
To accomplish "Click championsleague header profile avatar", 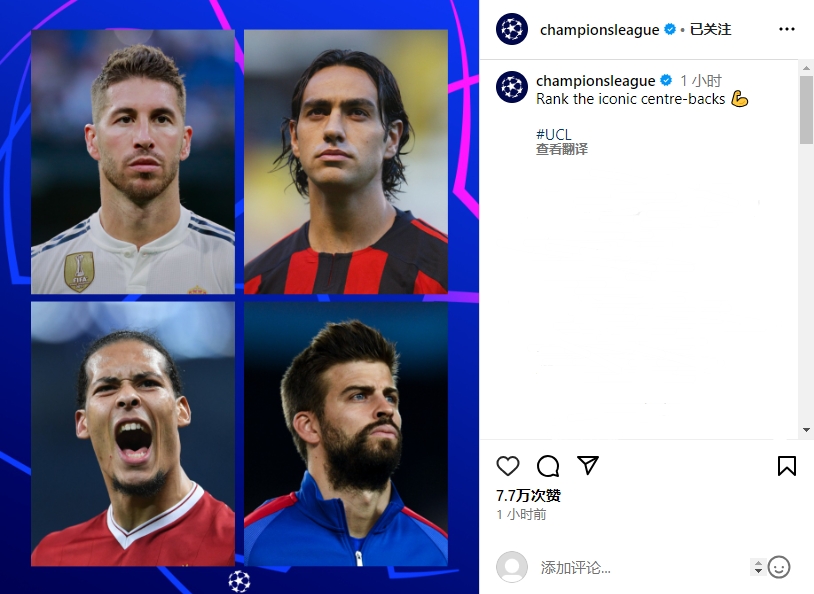I will [512, 29].
